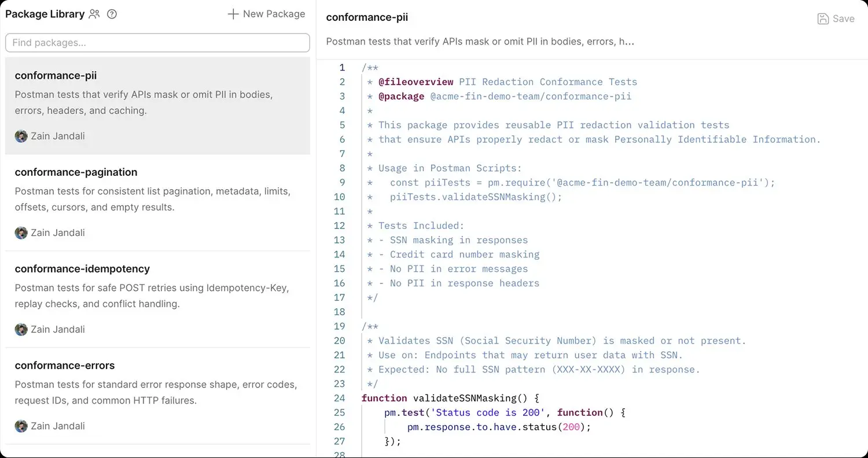Screen dimensions: 868x458
Task: Click the 'Expected: No full SSN pattern' line
Action: pyautogui.click(x=534, y=370)
